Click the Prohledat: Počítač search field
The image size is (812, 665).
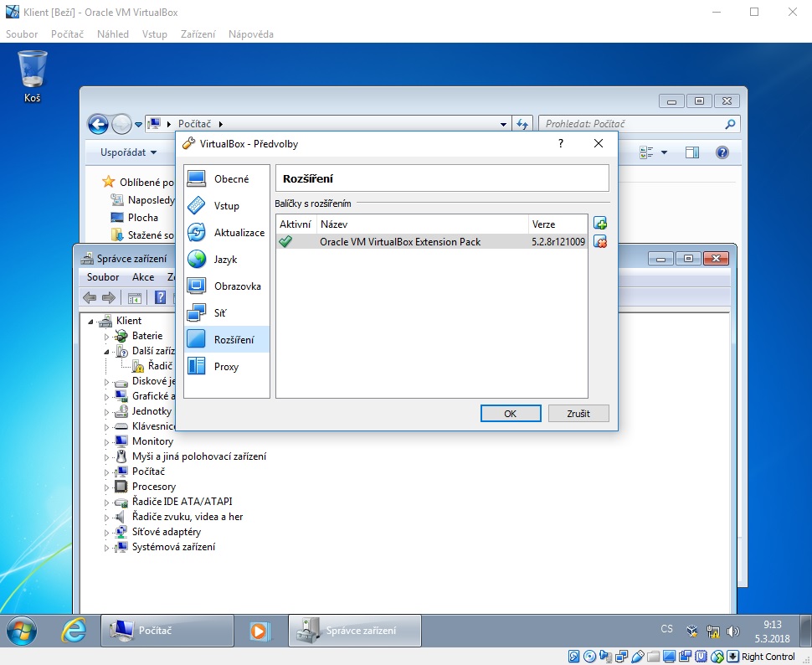click(632, 124)
